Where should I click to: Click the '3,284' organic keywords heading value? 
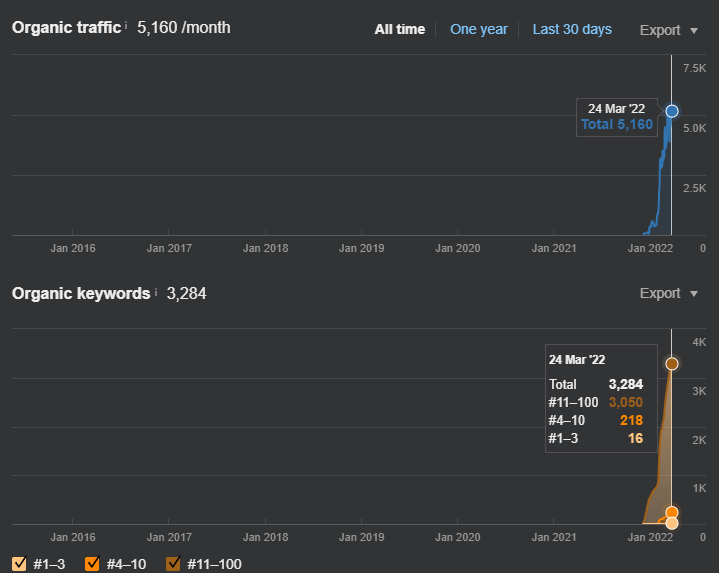click(186, 293)
